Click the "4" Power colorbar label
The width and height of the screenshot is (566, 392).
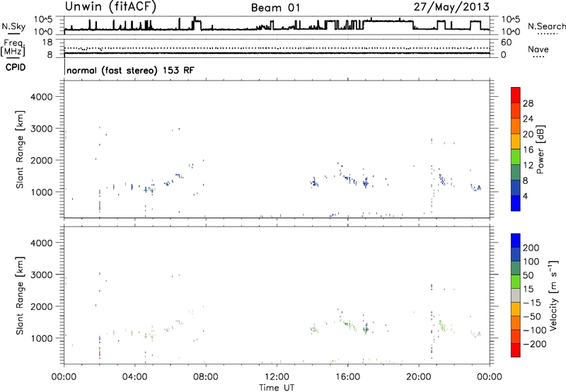pyautogui.click(x=525, y=196)
